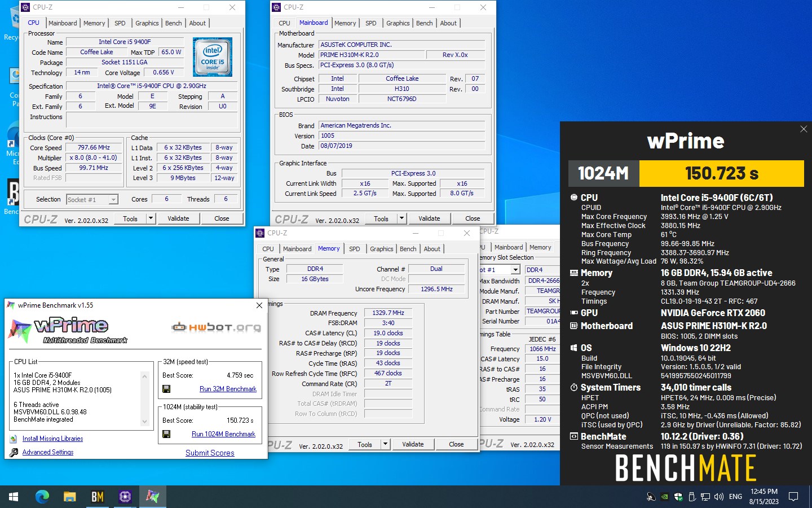
Task: Click Advanced Settings wrench icon
Action: [x=14, y=452]
